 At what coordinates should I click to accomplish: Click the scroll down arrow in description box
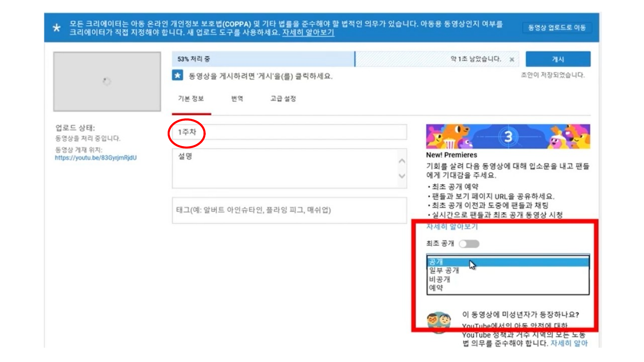coord(402,176)
